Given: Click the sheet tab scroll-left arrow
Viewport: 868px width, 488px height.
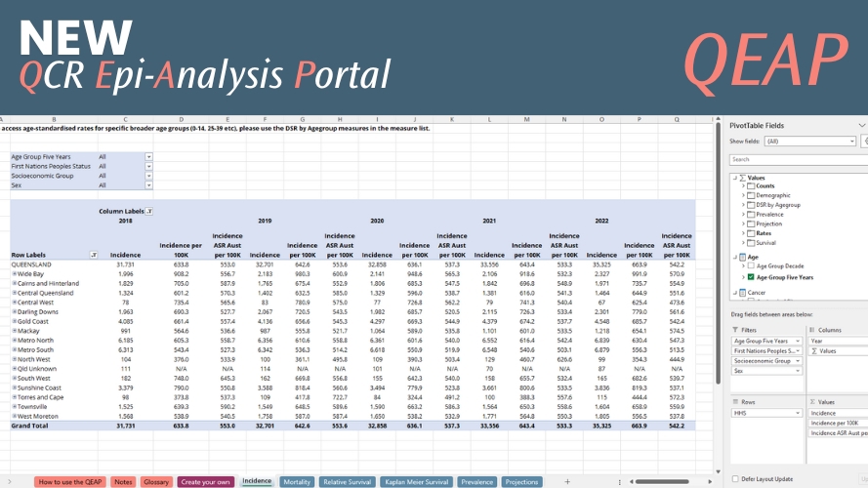Looking at the screenshot, I should (10, 482).
